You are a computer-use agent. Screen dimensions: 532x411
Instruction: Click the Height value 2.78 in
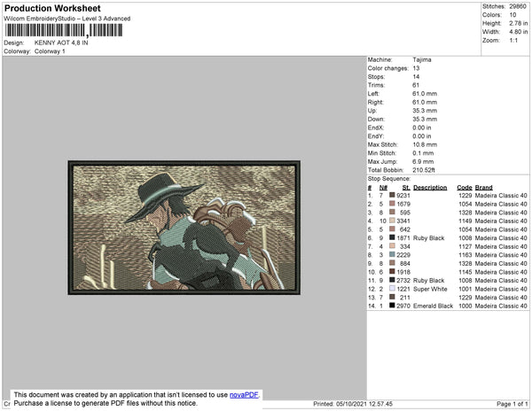pos(519,23)
